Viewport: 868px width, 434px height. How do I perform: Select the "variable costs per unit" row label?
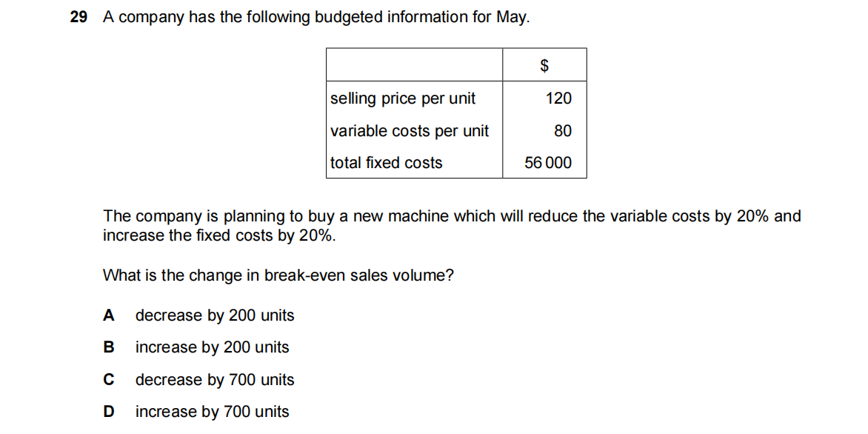tap(410, 131)
